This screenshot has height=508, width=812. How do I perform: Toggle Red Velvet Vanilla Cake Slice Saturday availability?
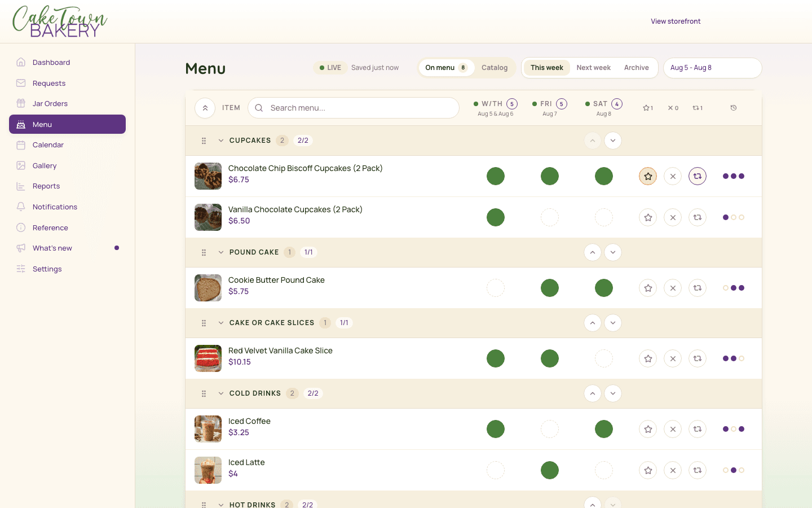(x=604, y=358)
